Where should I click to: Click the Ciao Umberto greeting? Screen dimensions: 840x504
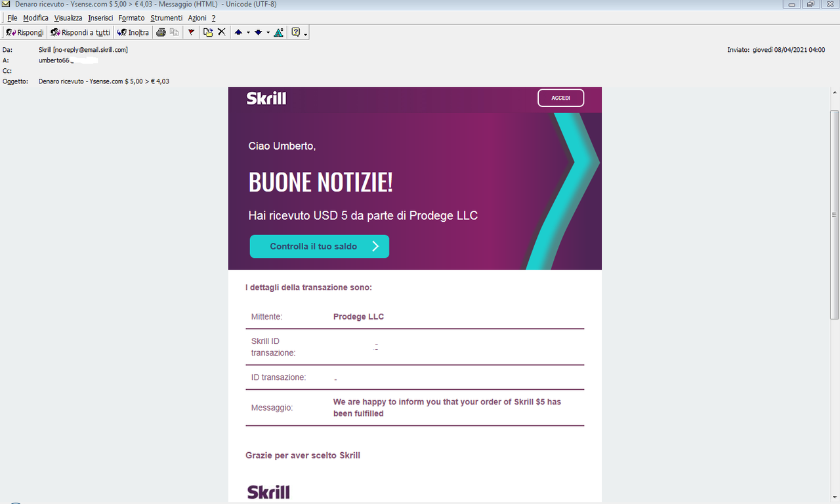282,146
